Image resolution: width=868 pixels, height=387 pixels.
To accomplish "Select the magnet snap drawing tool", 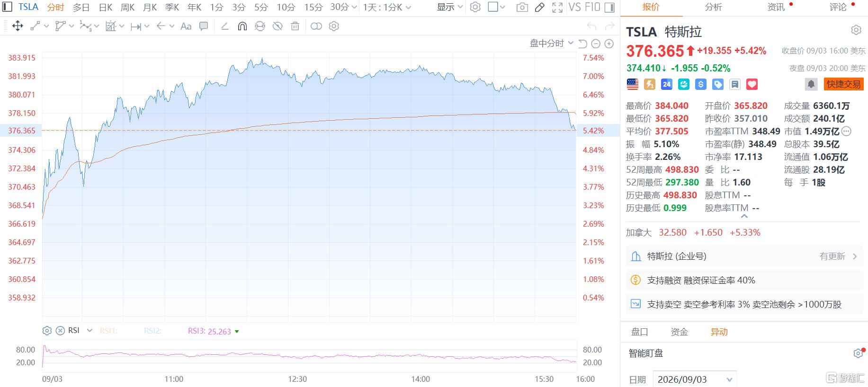I will click(242, 26).
